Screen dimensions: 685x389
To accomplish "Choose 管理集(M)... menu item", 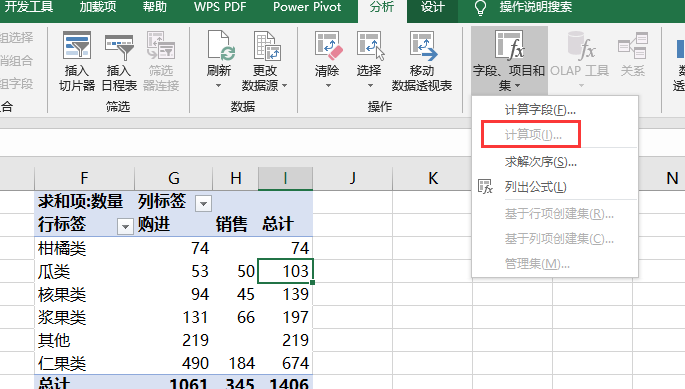I will (555, 264).
